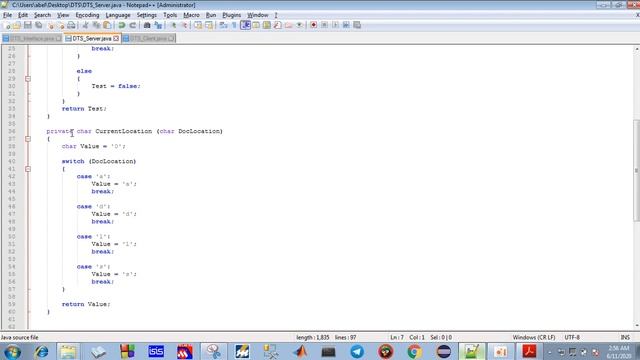Open the Windows Start button
Screen dimensions: 640x360
click(x=12, y=351)
